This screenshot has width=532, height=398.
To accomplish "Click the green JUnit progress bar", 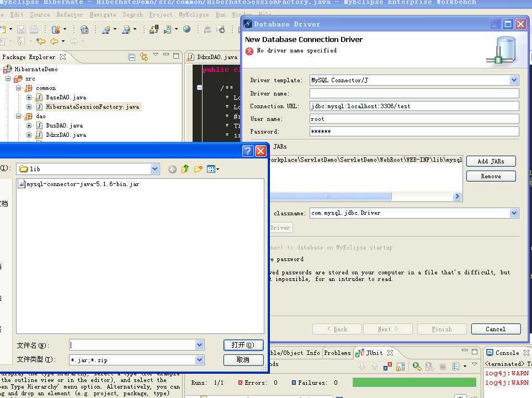I will tap(414, 383).
